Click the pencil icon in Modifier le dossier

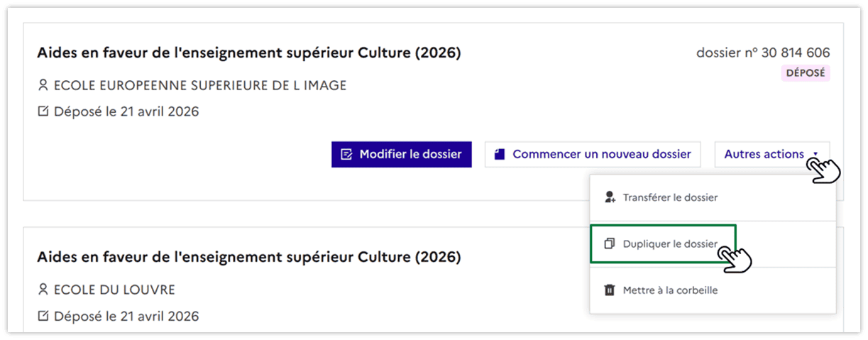point(347,154)
